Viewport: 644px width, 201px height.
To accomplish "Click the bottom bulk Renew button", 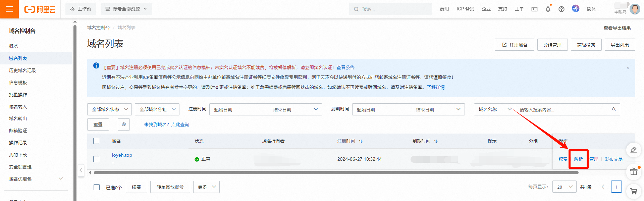I will click(x=137, y=187).
